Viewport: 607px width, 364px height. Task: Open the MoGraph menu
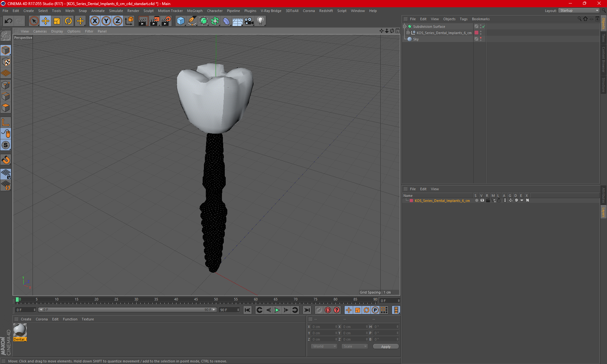tap(195, 11)
